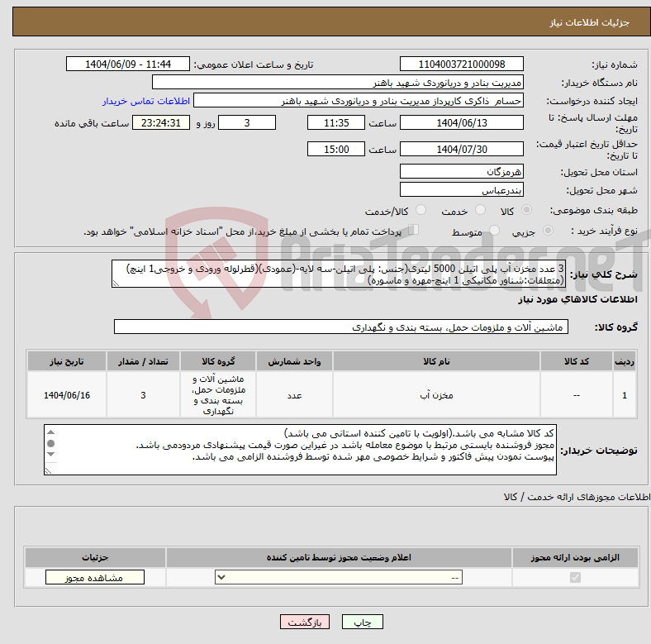
Task: Click the نام کالا column header
Action: click(436, 361)
